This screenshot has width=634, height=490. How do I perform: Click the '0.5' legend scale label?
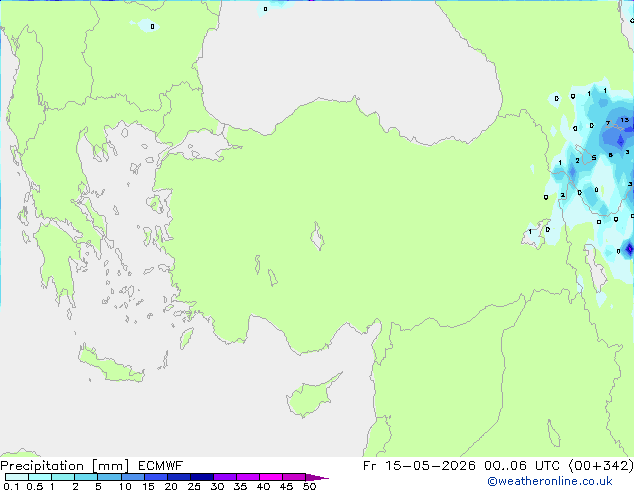coord(34,486)
